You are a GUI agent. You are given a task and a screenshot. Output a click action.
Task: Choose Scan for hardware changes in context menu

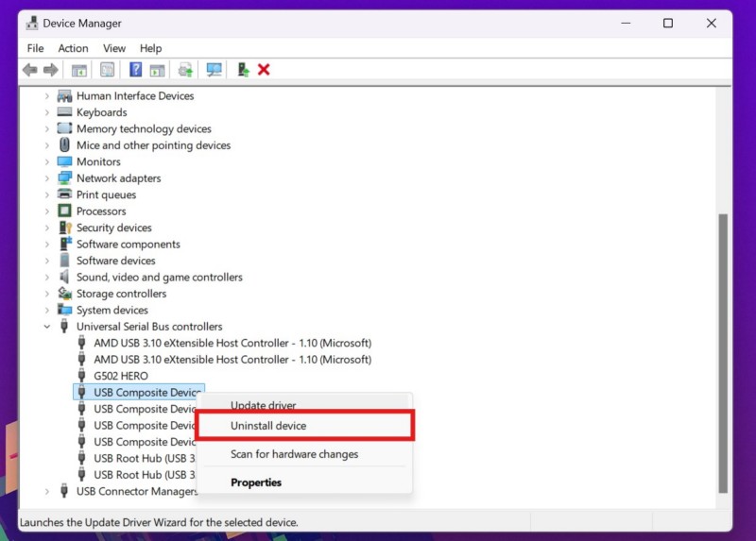point(294,454)
